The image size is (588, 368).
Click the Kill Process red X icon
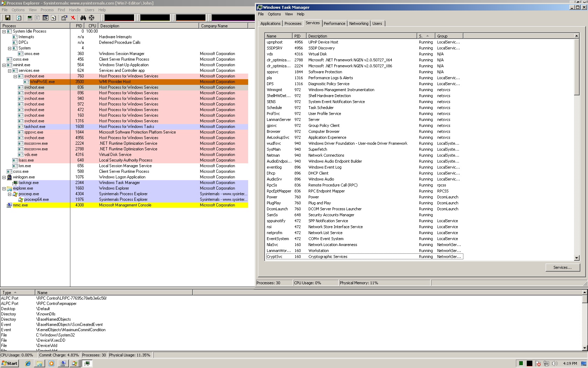pyautogui.click(x=73, y=18)
